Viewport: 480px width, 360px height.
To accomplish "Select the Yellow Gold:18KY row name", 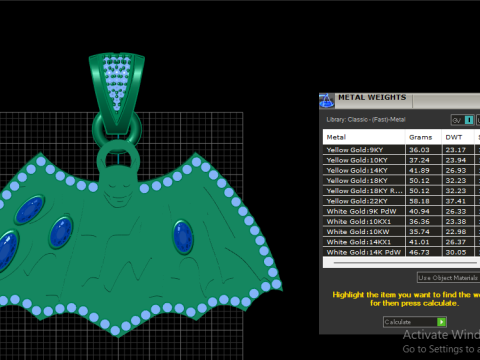I will click(357, 181).
